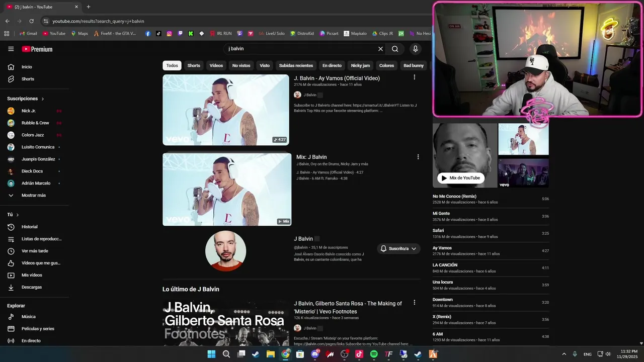This screenshot has width=644, height=362.
Task: Open the browser apps grid icon in bookmarks bar
Action: [x=7, y=34]
